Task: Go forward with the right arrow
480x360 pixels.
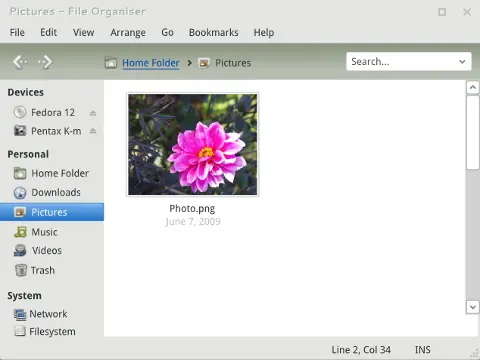Action: [x=45, y=62]
